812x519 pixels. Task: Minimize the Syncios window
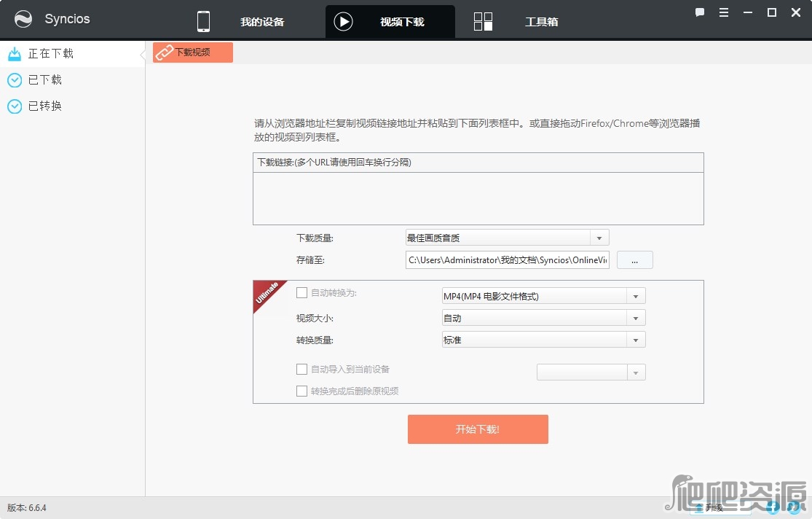click(x=748, y=12)
